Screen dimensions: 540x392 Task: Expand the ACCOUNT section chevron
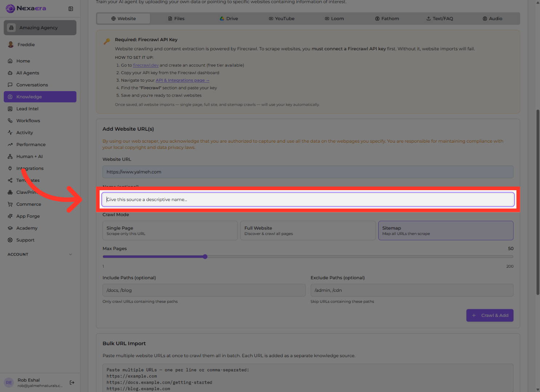[x=70, y=254]
